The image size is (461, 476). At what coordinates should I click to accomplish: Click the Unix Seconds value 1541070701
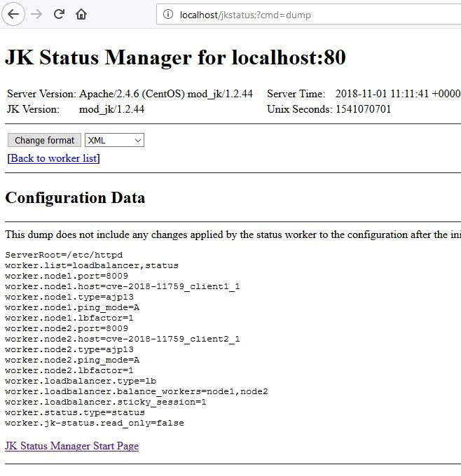[x=363, y=109]
